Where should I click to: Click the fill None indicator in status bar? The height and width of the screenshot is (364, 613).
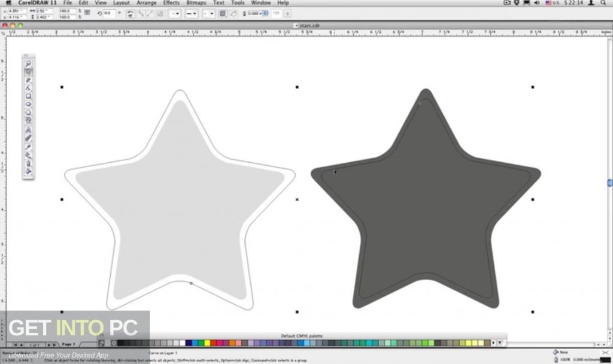[560, 352]
